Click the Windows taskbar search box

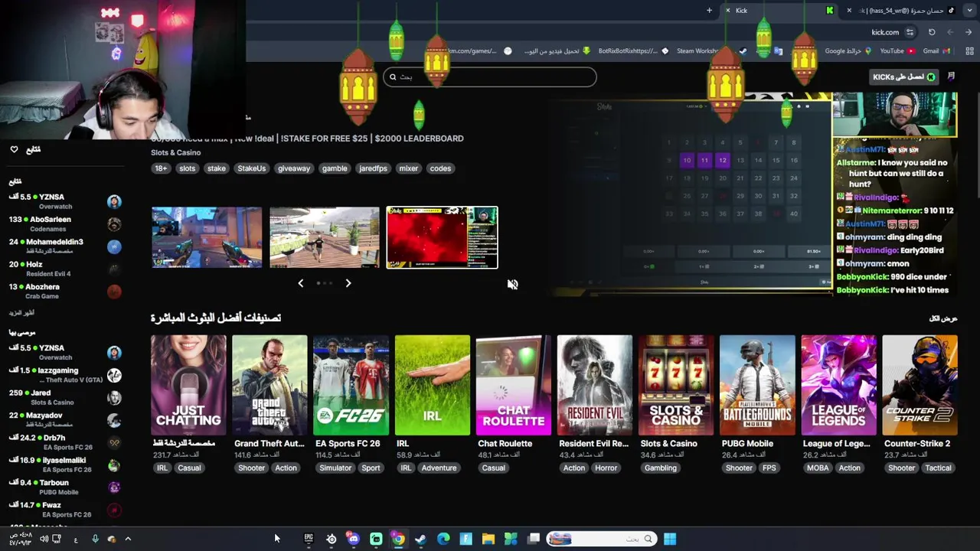point(602,539)
